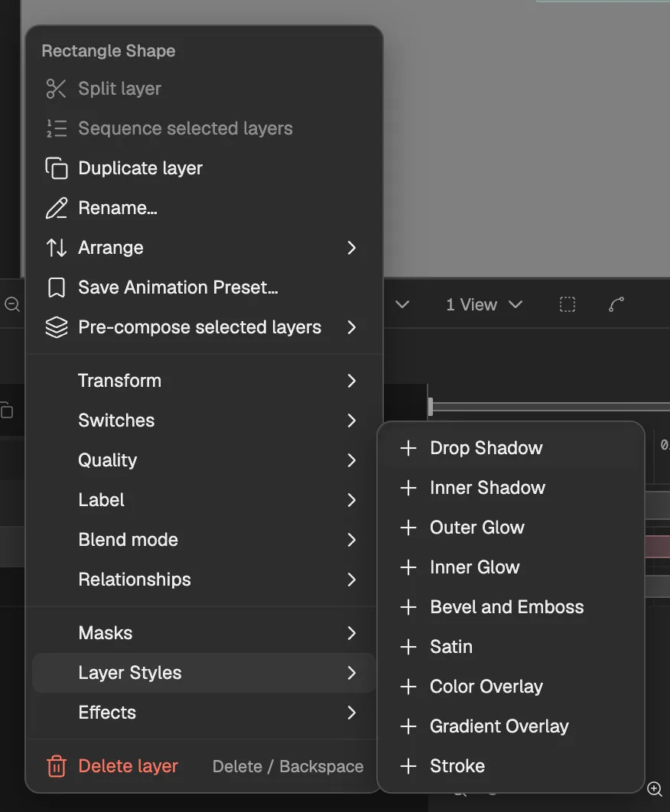Choose Delete layer from the menu

click(204, 766)
